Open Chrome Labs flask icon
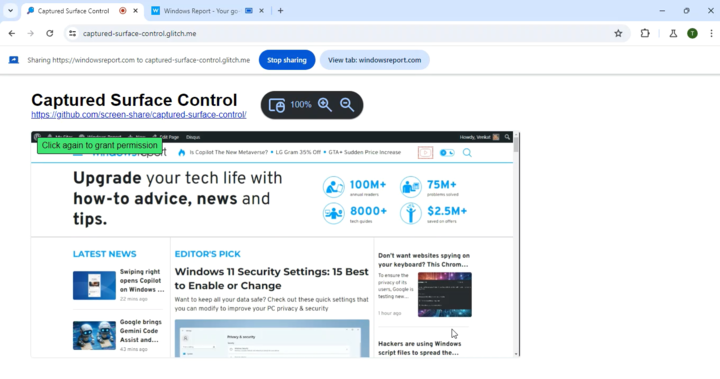 (x=673, y=33)
